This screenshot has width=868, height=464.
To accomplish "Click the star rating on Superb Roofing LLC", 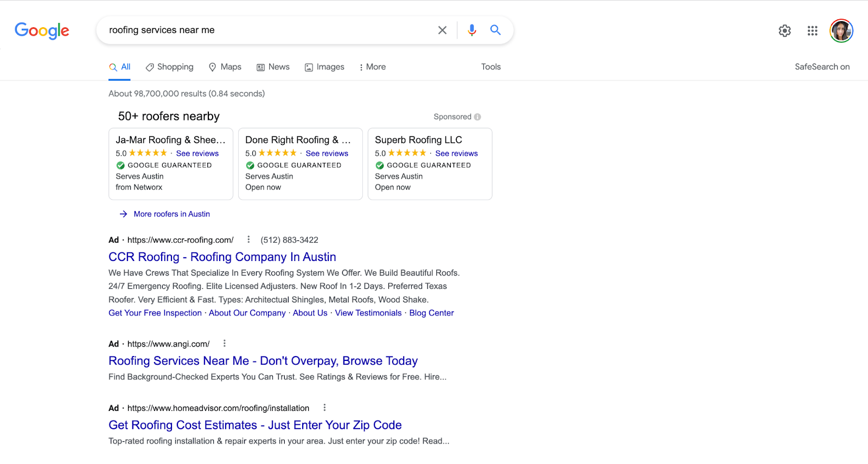I will click(x=407, y=153).
